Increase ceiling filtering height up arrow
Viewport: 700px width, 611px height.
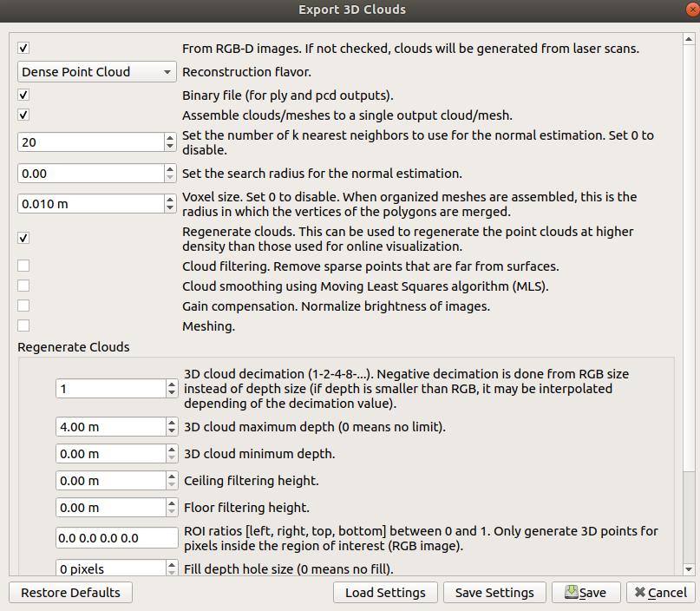(172, 476)
